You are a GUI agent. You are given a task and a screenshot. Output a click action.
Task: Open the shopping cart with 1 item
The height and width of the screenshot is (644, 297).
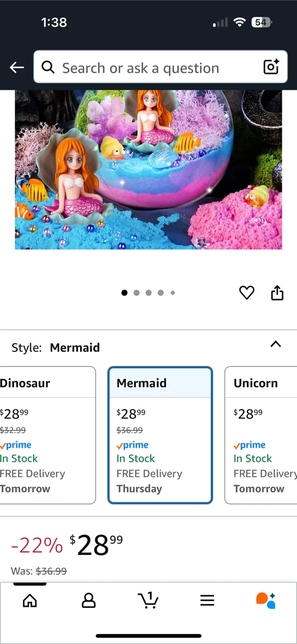coord(148,601)
